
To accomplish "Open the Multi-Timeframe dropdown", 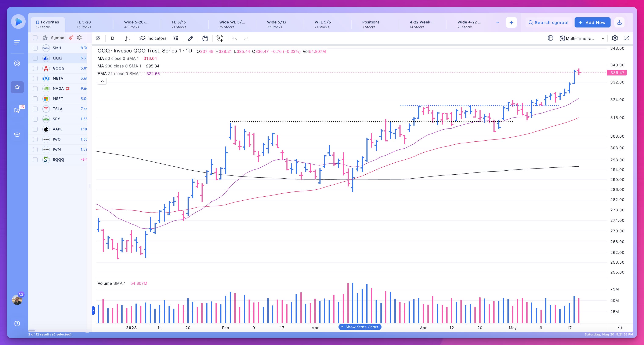I will click(582, 38).
